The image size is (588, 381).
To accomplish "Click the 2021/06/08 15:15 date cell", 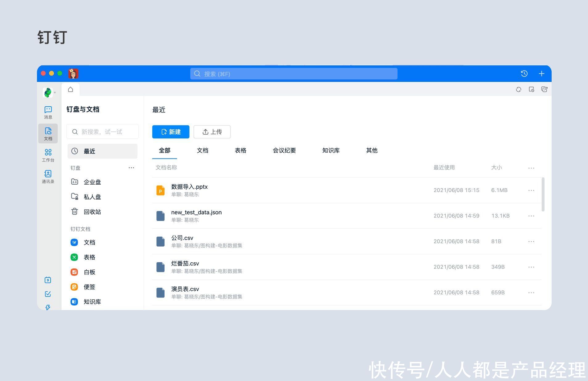I will click(456, 190).
